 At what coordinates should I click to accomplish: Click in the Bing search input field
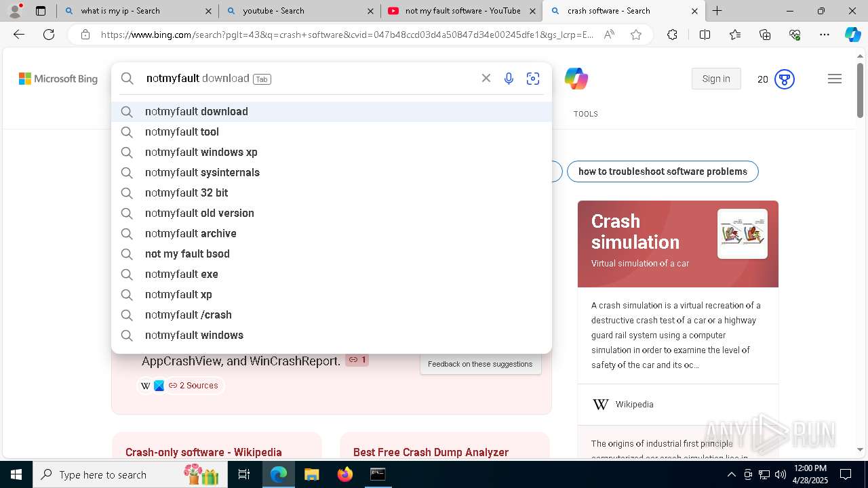click(x=309, y=79)
